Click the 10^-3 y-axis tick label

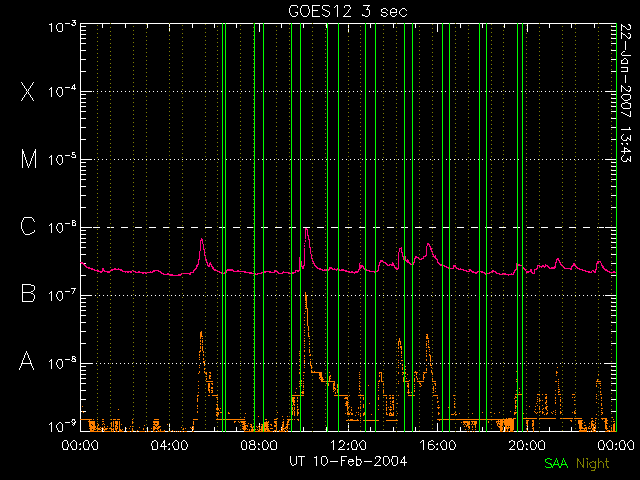coord(62,27)
